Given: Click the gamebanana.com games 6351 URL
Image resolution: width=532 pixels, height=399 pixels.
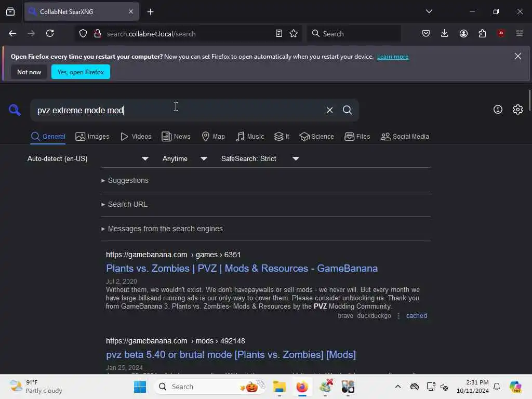Looking at the screenshot, I should click(x=174, y=255).
